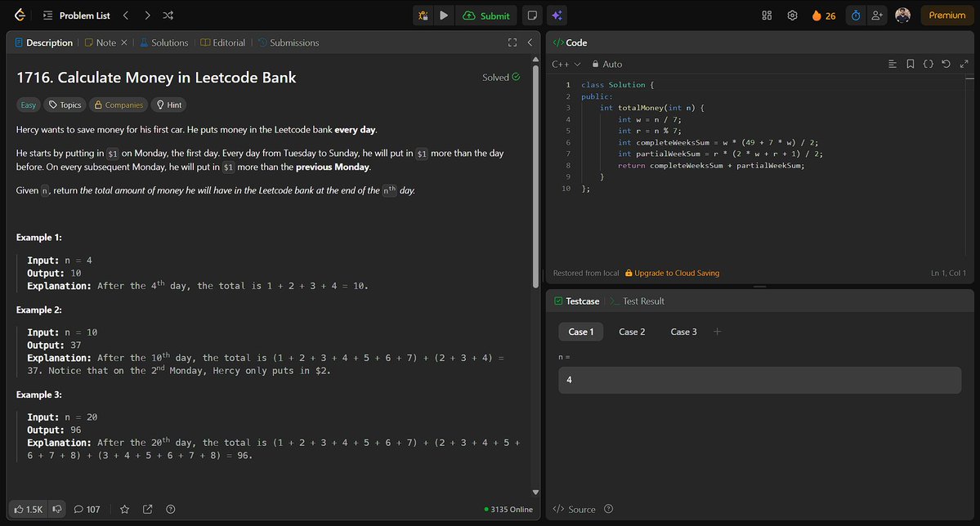Click line 8 return statement in editor
Screen dimensions: 980x526
tap(711, 166)
